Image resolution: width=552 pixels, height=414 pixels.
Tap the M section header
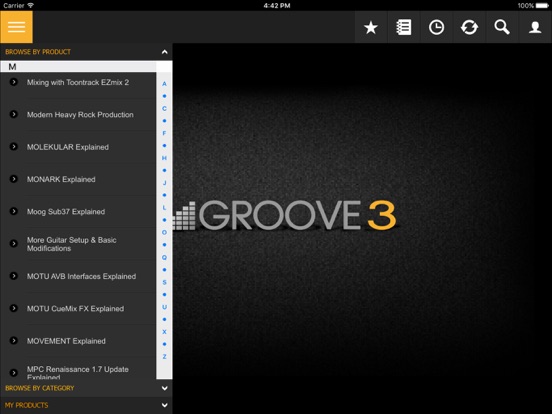coord(78,67)
